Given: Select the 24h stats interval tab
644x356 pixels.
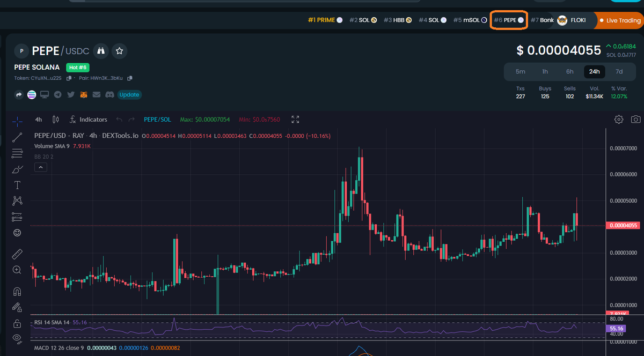Looking at the screenshot, I should [594, 71].
